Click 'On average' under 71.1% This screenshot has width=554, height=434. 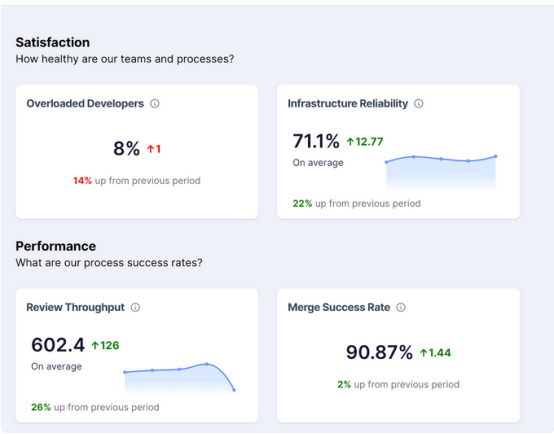pos(318,163)
